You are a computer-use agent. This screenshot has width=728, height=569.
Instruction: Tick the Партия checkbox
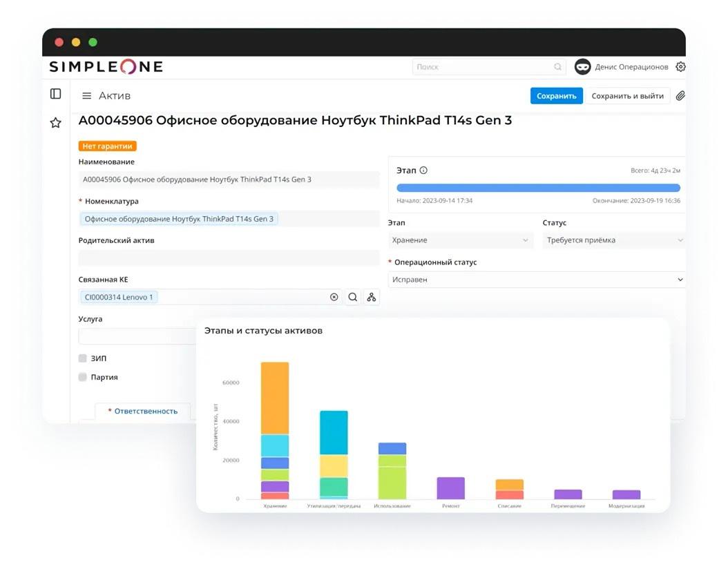[x=83, y=377]
